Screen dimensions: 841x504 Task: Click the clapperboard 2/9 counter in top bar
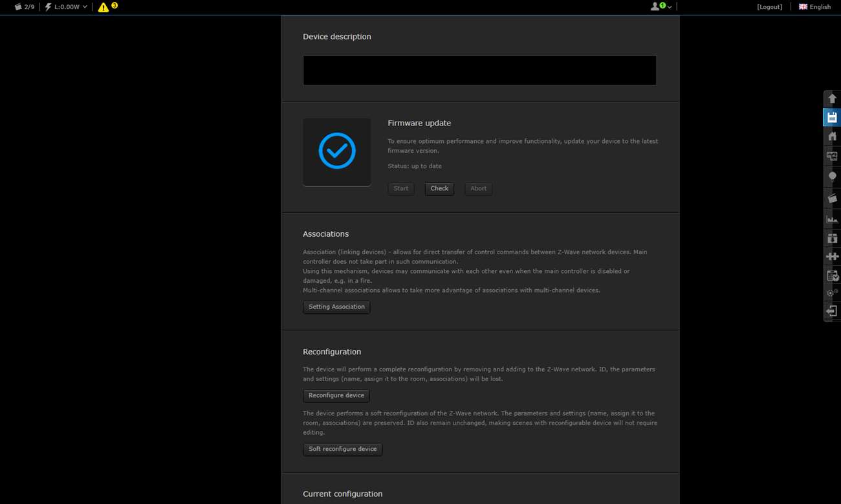[x=25, y=7]
